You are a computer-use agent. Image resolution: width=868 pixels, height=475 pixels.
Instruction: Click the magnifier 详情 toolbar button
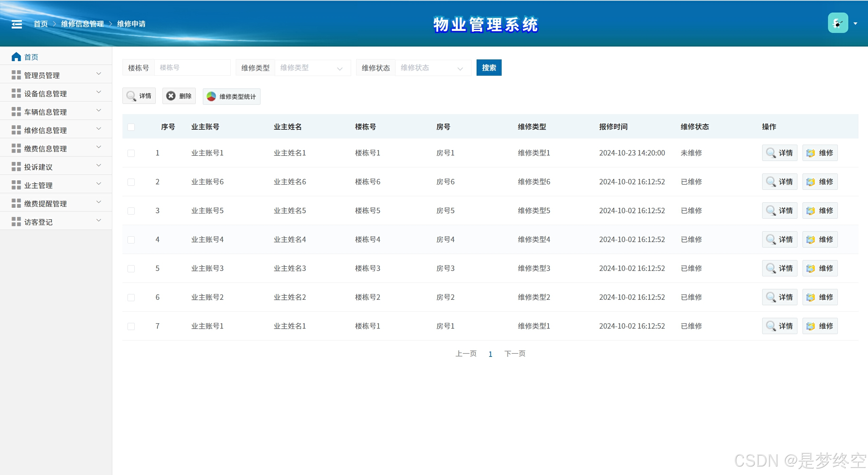pos(139,96)
